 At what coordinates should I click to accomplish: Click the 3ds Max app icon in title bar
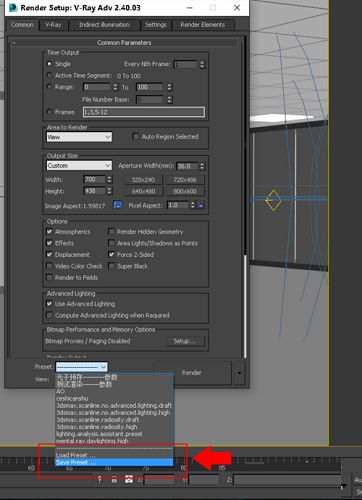[x=13, y=8]
